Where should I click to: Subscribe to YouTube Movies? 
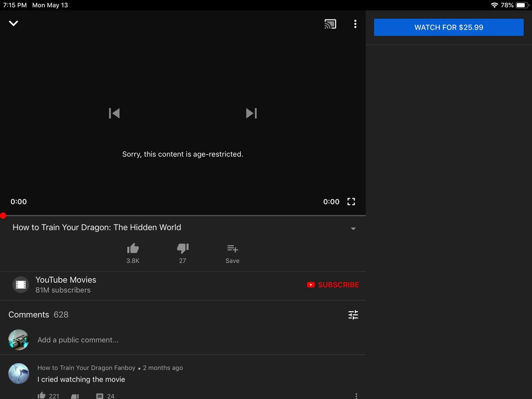[333, 285]
